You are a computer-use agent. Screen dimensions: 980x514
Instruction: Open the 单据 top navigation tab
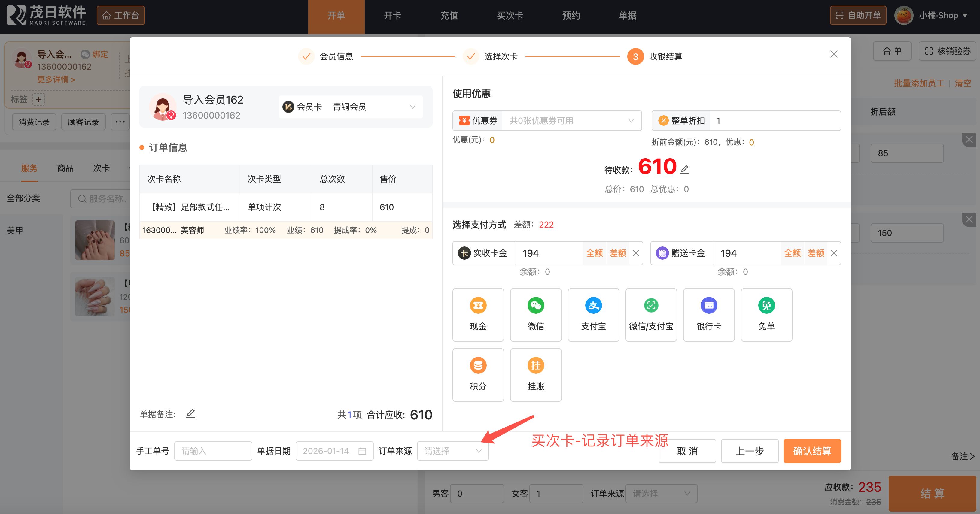pos(627,16)
